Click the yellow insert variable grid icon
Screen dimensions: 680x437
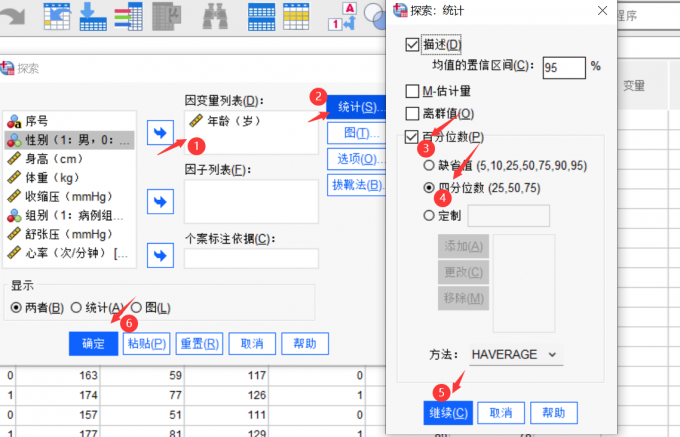click(296, 16)
